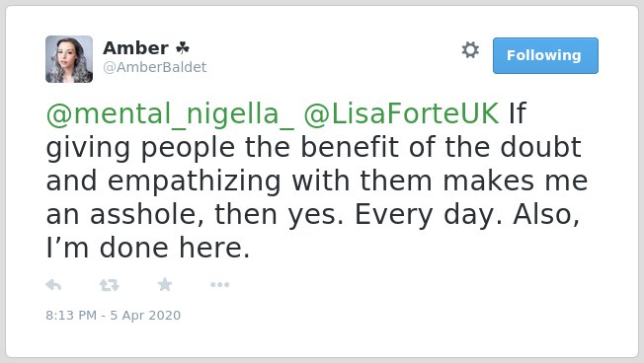This screenshot has width=644, height=363.
Task: Open the @mental_nigella_ mention link
Action: tap(170, 113)
